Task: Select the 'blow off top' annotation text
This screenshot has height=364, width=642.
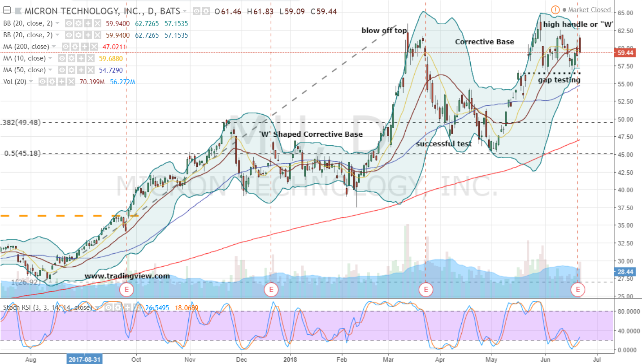Action: coord(384,30)
